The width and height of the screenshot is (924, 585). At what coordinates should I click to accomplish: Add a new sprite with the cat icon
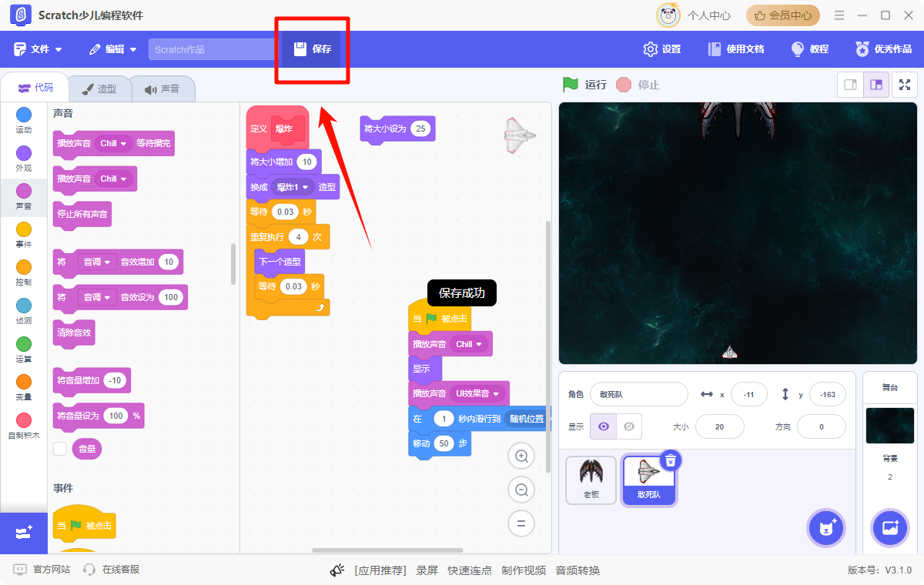tap(826, 528)
